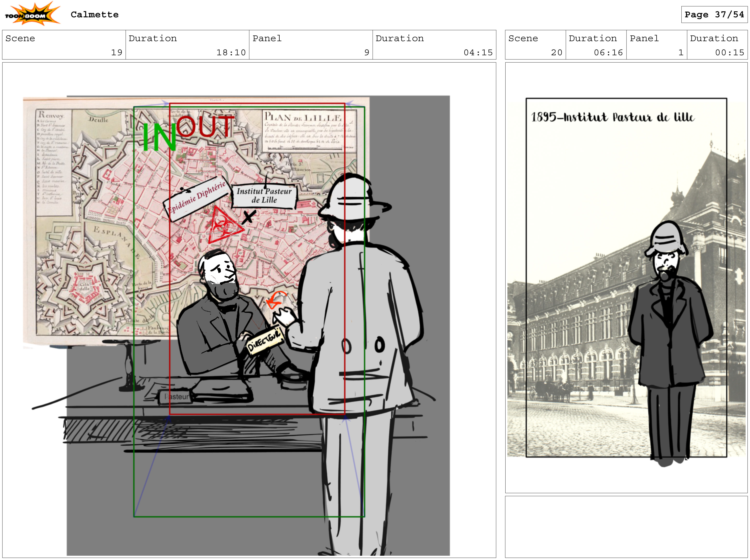Click the Renvoy map legend
Image resolution: width=750 pixels, height=560 pixels.
[x=53, y=163]
